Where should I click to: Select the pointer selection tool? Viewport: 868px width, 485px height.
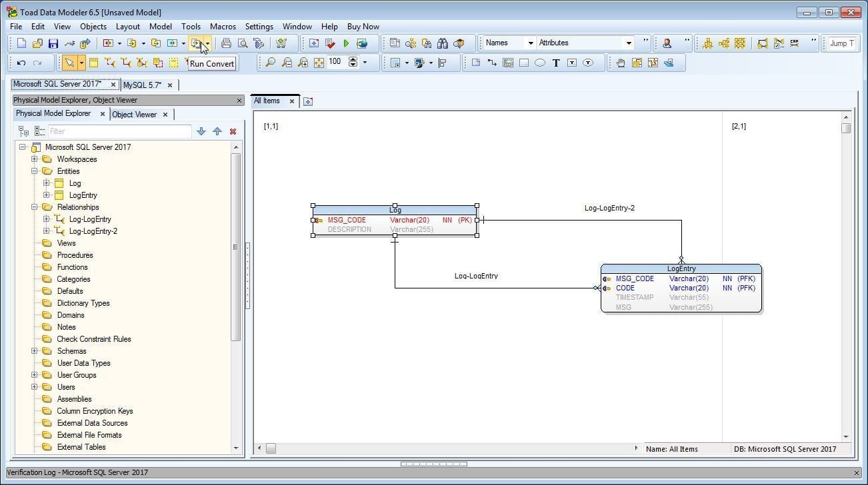point(69,63)
